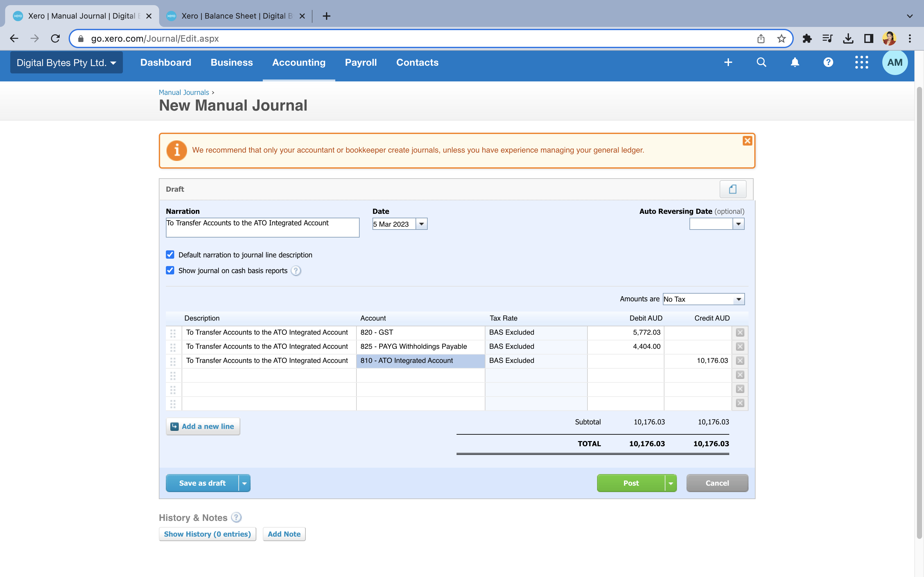Click into the Narration text field
Image resolution: width=924 pixels, height=577 pixels.
tap(262, 228)
